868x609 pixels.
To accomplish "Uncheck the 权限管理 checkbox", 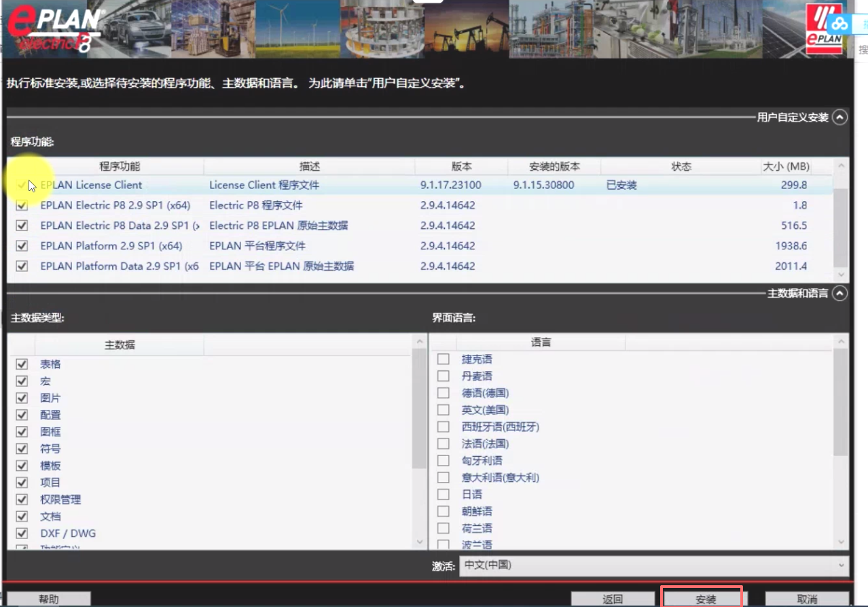I will 22,500.
